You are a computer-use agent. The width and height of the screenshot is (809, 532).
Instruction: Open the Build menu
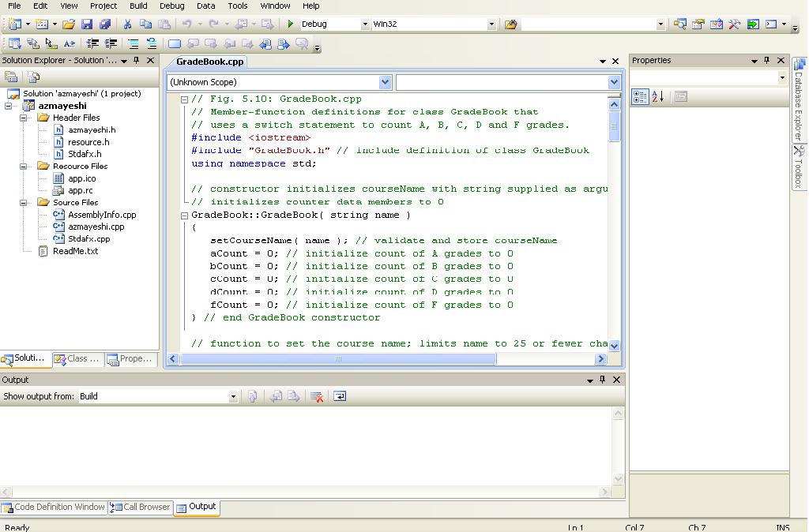138,6
